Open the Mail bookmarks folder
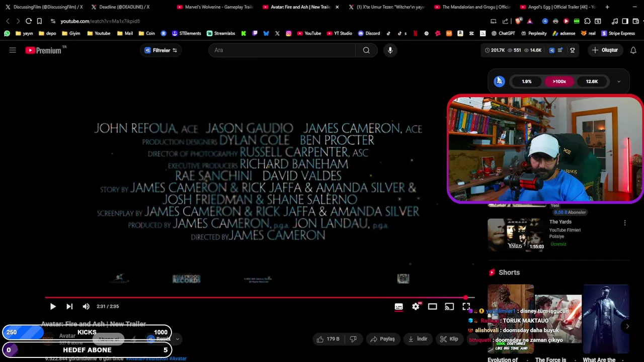This screenshot has width=644, height=362. [125, 33]
